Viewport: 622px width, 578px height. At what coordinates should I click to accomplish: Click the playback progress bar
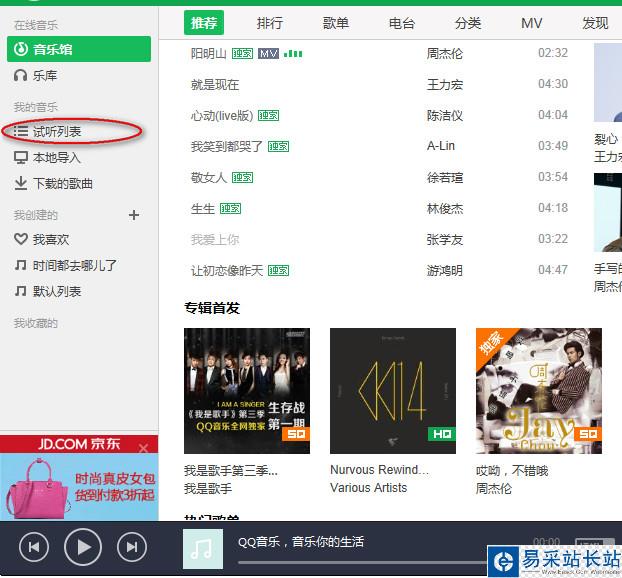click(x=363, y=562)
